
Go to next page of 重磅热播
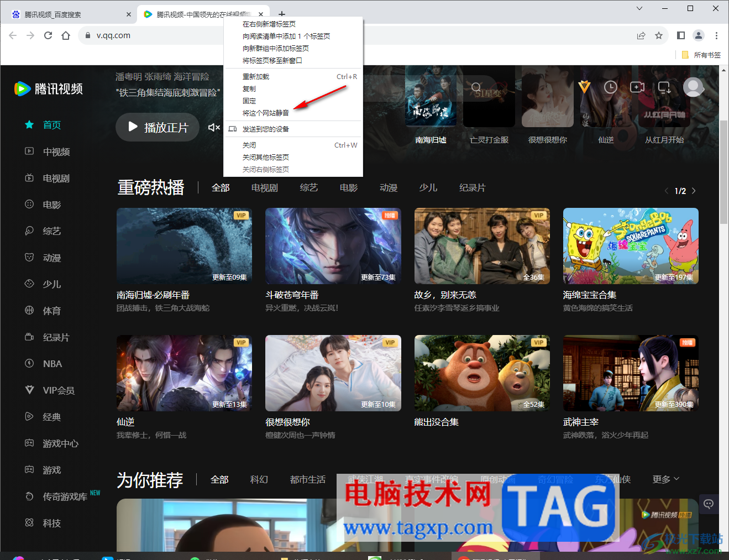[694, 191]
